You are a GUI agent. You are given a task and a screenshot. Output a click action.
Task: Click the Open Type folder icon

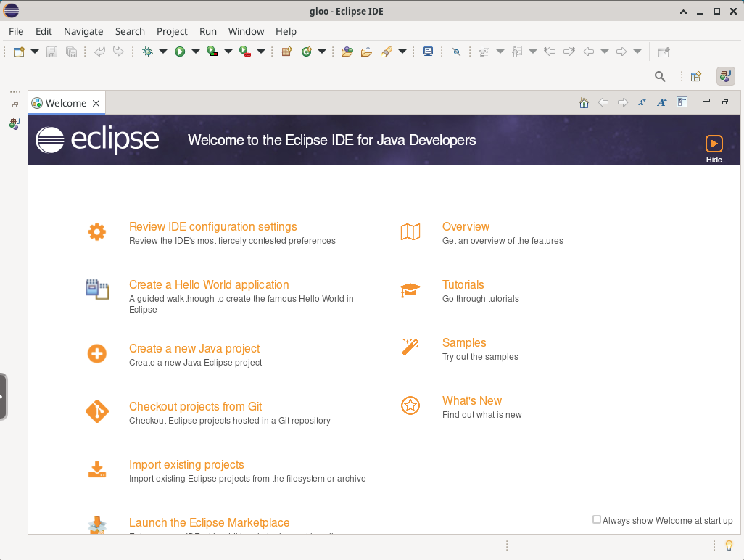tap(347, 52)
